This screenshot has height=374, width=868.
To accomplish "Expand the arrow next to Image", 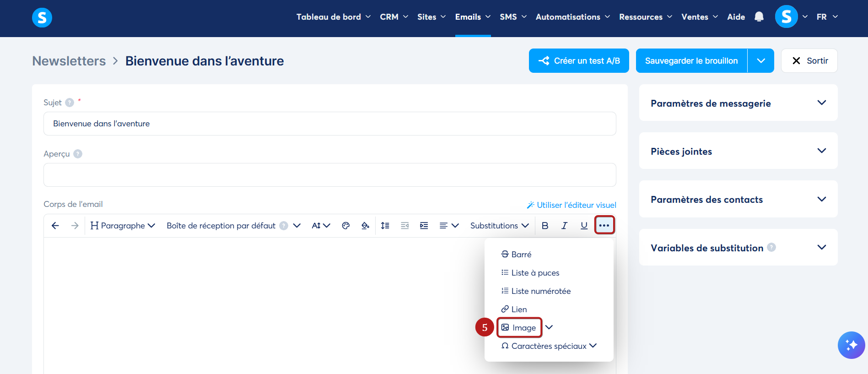I will pyautogui.click(x=549, y=327).
